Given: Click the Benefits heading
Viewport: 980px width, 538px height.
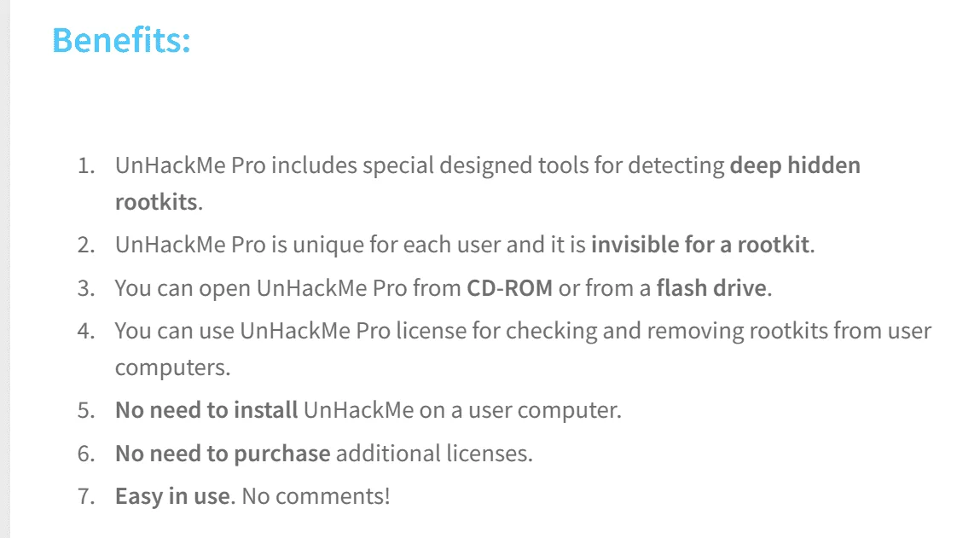Looking at the screenshot, I should point(121,40).
